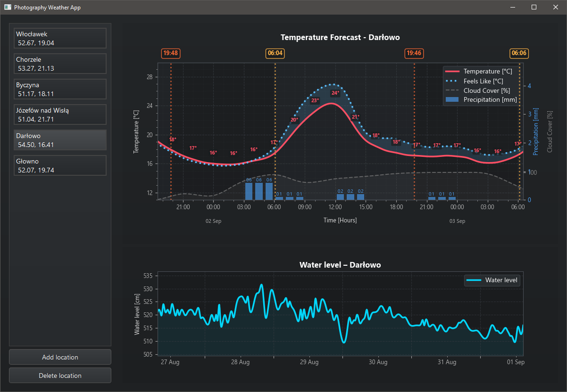Select Włocławek in the location list
This screenshot has width=567, height=392.
pos(60,38)
